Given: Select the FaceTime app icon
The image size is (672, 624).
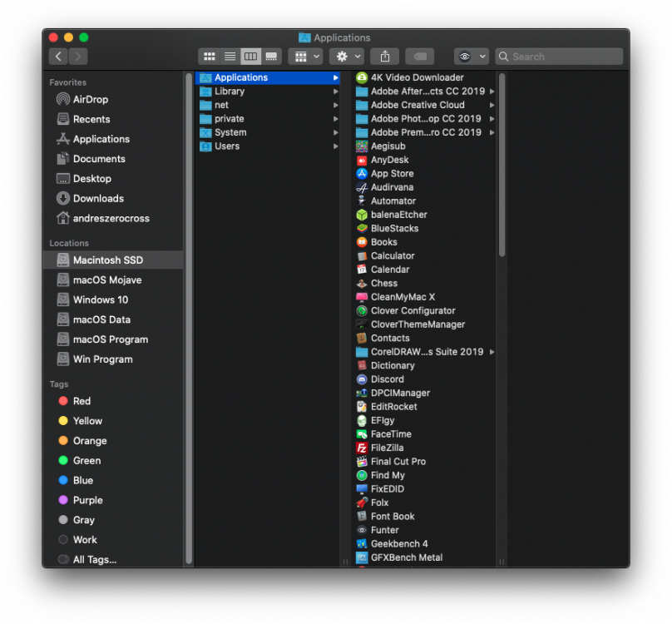Looking at the screenshot, I should pyautogui.click(x=362, y=434).
